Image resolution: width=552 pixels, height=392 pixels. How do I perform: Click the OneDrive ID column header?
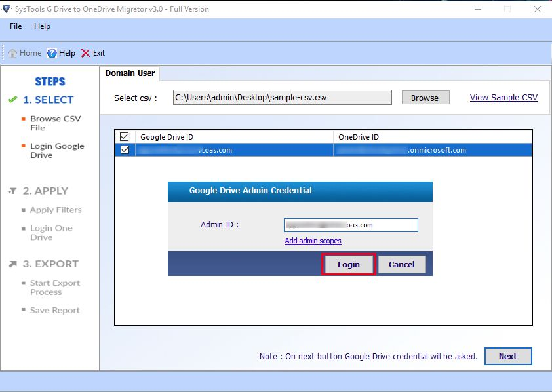point(433,137)
